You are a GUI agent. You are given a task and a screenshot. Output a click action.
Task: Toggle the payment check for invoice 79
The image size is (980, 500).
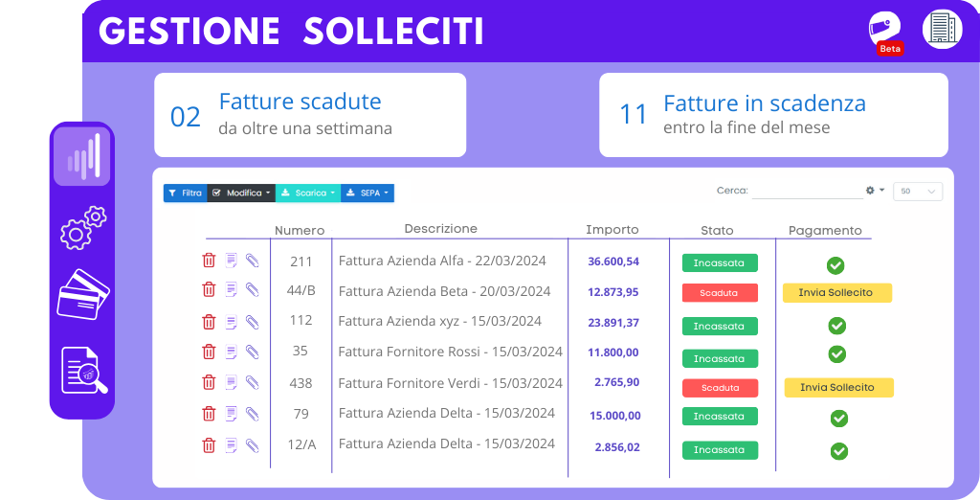(x=838, y=419)
